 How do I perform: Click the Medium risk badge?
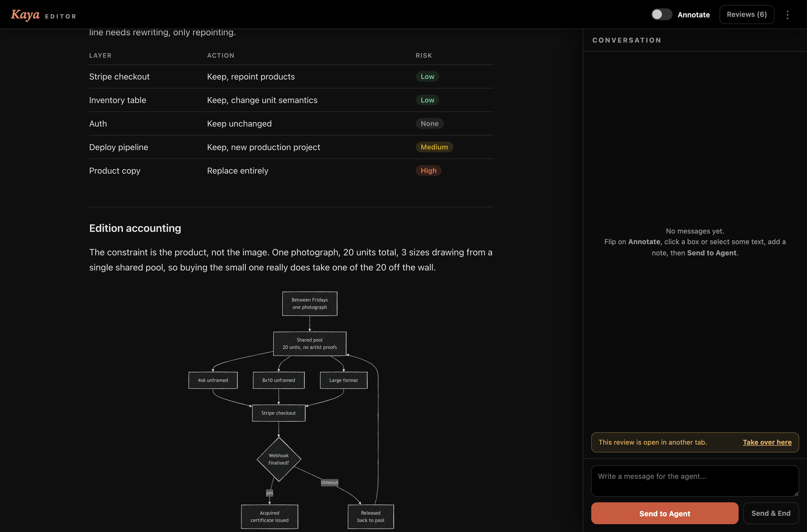click(x=434, y=147)
